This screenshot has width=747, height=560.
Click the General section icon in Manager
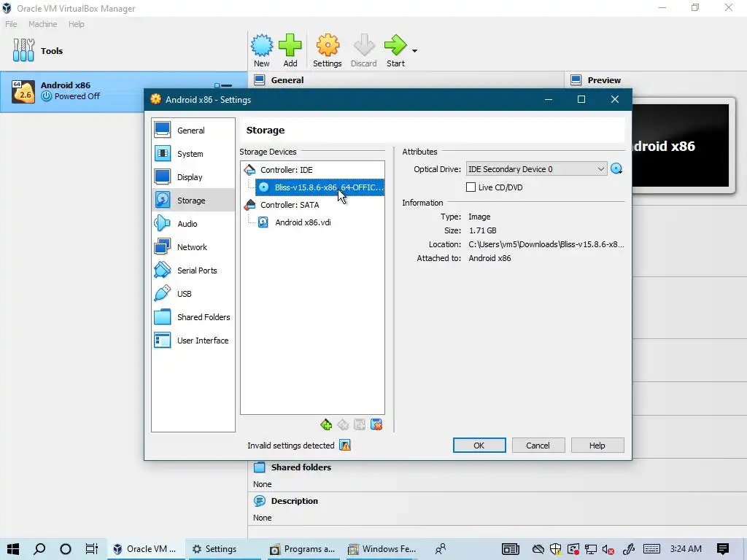pos(260,80)
